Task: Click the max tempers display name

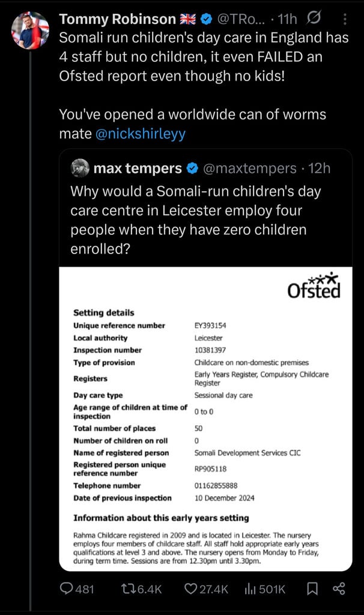Action: pyautogui.click(x=138, y=168)
